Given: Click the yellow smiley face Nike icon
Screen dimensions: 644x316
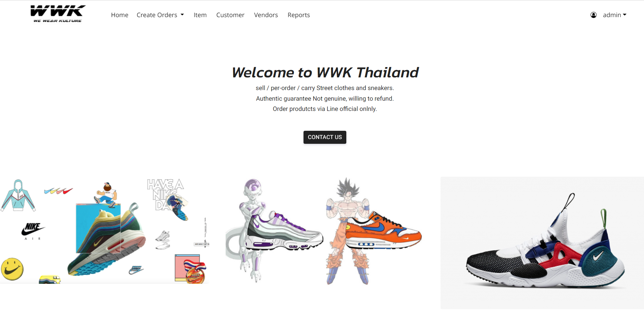Looking at the screenshot, I should pos(12,269).
